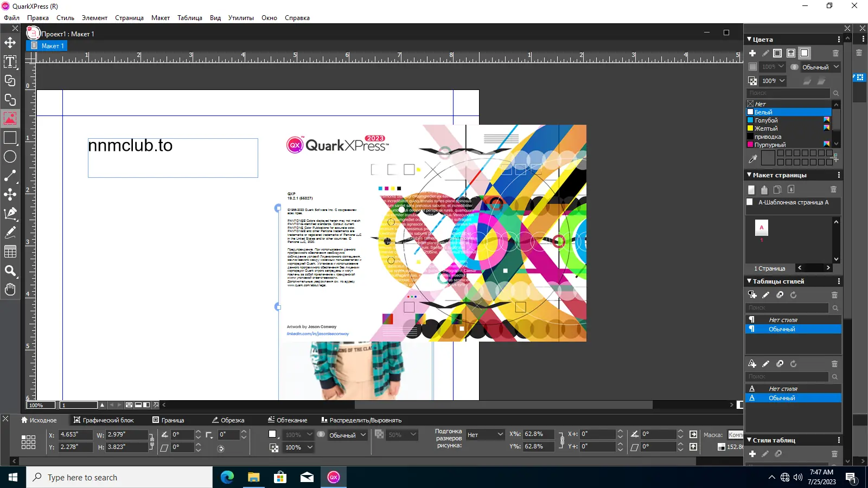Add new table style plus icon
This screenshot has height=488, width=868.
752,454
